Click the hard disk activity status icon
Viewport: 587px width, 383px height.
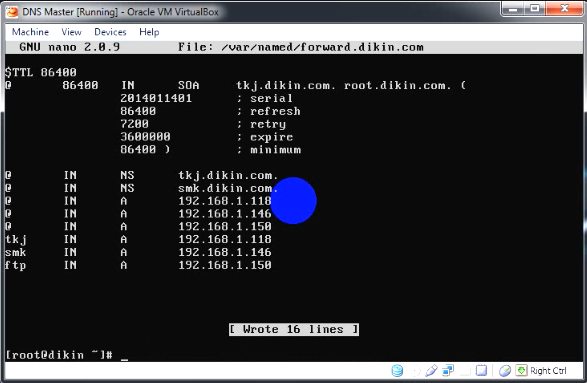tap(397, 371)
